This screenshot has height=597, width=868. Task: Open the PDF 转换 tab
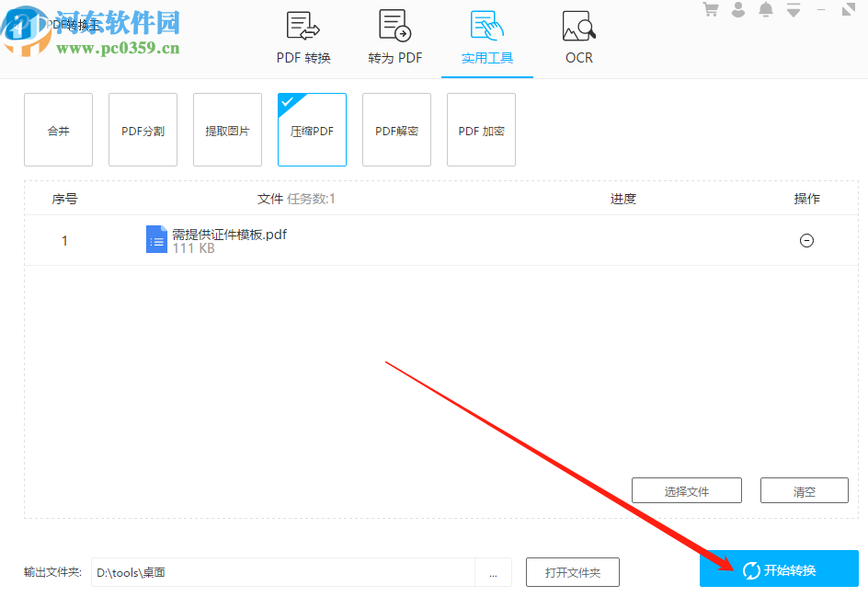tap(303, 39)
